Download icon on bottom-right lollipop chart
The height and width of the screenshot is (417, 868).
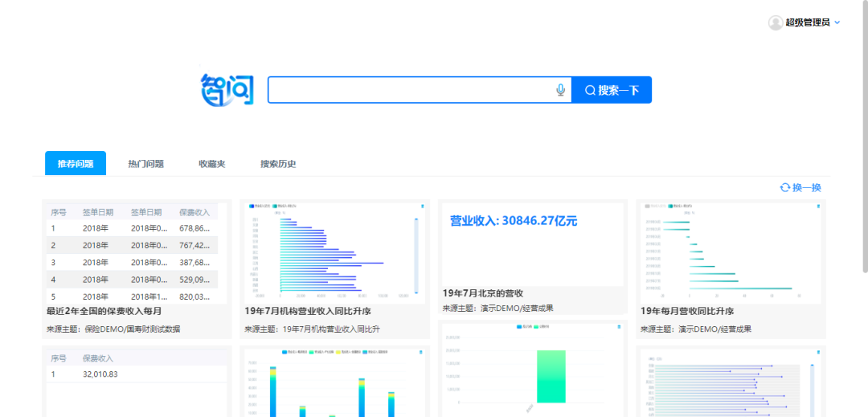tap(817, 352)
